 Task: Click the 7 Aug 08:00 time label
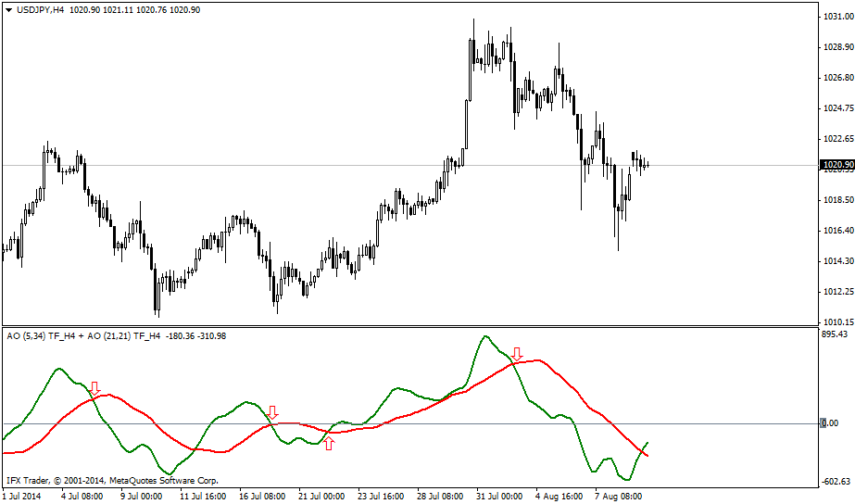click(618, 497)
